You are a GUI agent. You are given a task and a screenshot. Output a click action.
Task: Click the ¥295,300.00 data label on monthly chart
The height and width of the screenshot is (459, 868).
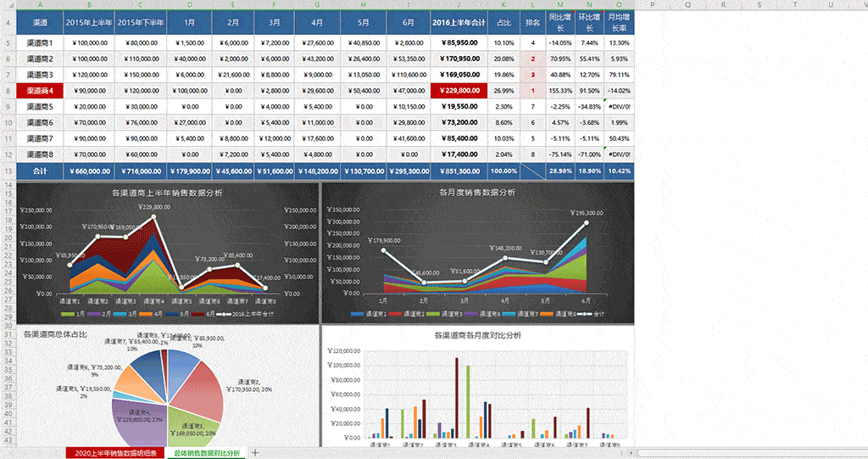click(x=587, y=213)
